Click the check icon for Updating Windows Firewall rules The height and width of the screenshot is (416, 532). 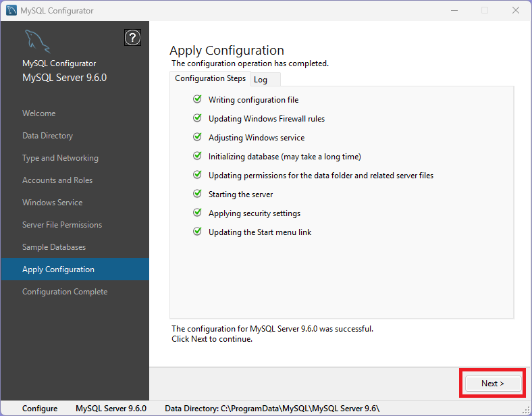pyautogui.click(x=197, y=118)
